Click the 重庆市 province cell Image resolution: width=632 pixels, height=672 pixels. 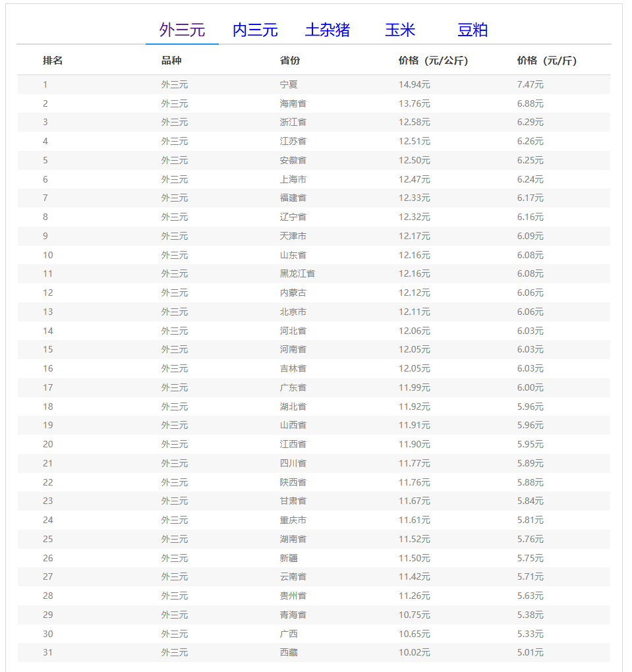[293, 520]
